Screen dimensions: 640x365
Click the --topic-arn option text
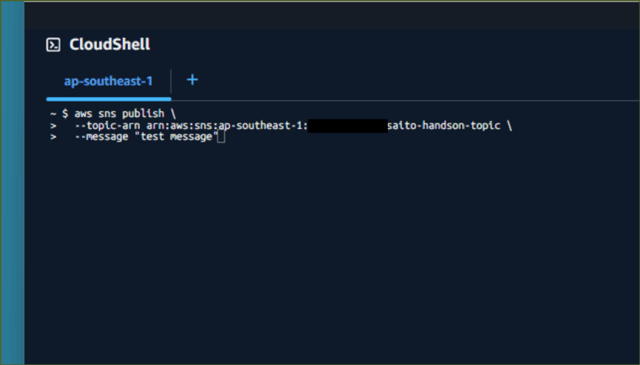[107, 125]
